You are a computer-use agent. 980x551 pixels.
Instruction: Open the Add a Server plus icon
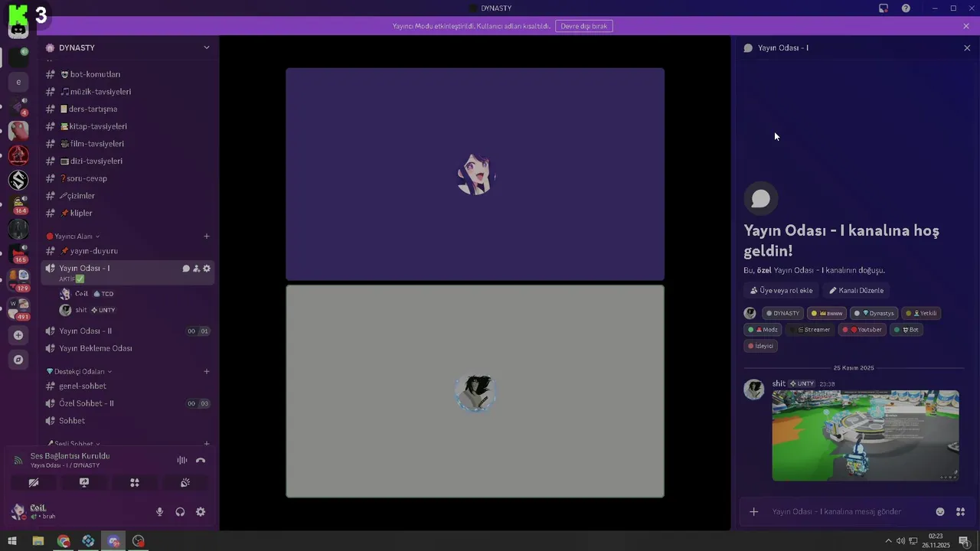coord(18,335)
